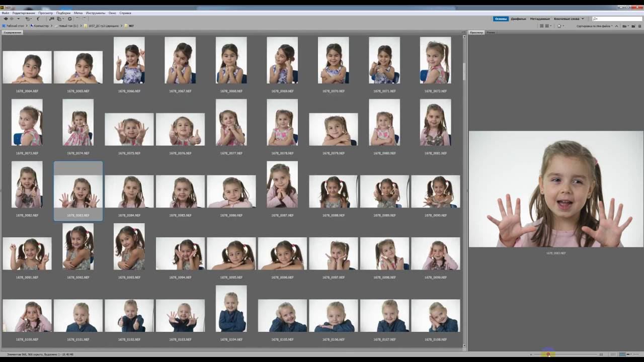
Task: Go forward using the Forward arrow icon
Action: pos(12,19)
